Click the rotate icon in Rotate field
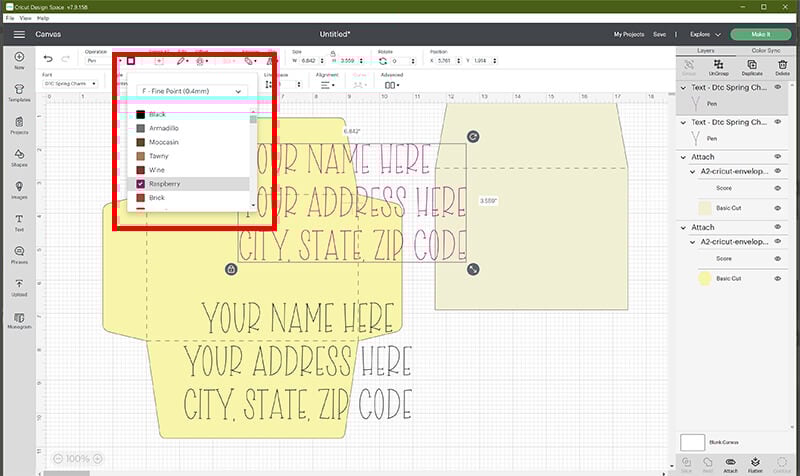 pyautogui.click(x=383, y=61)
